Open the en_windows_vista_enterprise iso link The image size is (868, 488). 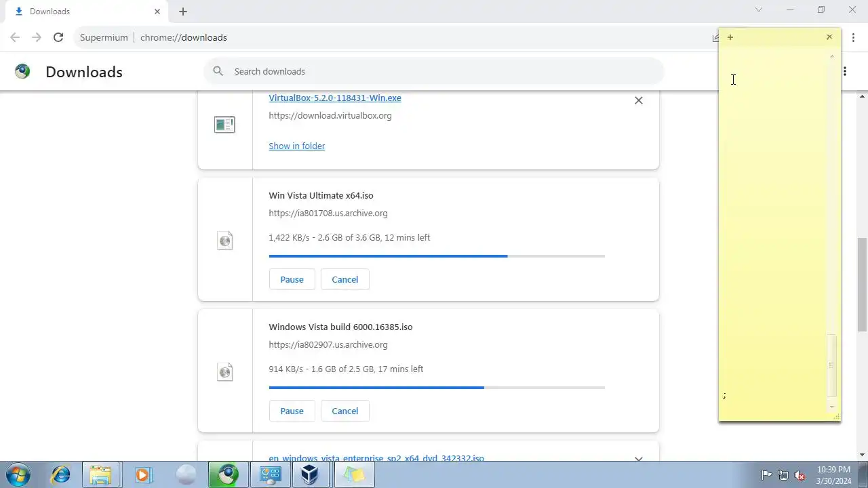tap(376, 458)
